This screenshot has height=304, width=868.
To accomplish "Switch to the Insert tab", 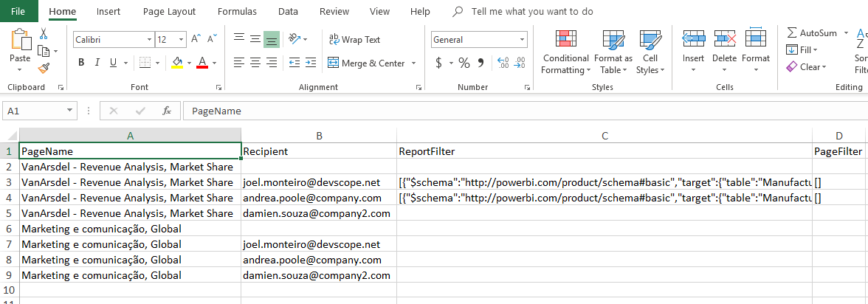I will (x=108, y=11).
